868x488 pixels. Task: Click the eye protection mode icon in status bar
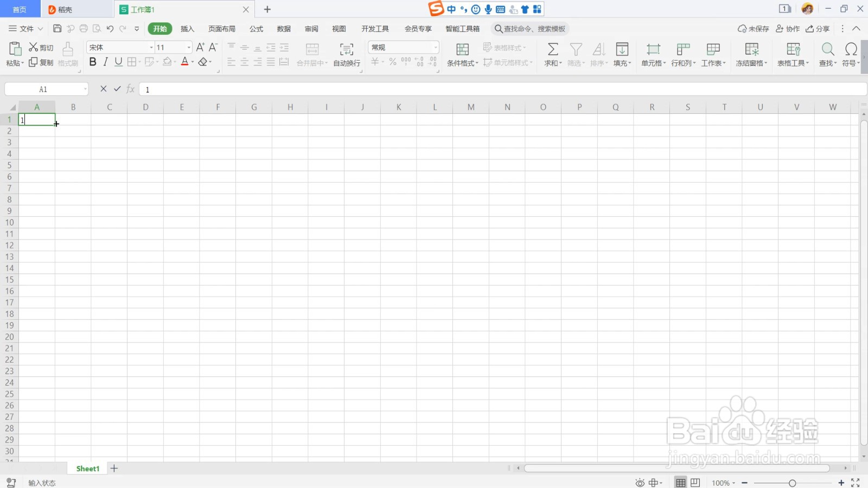(x=640, y=483)
